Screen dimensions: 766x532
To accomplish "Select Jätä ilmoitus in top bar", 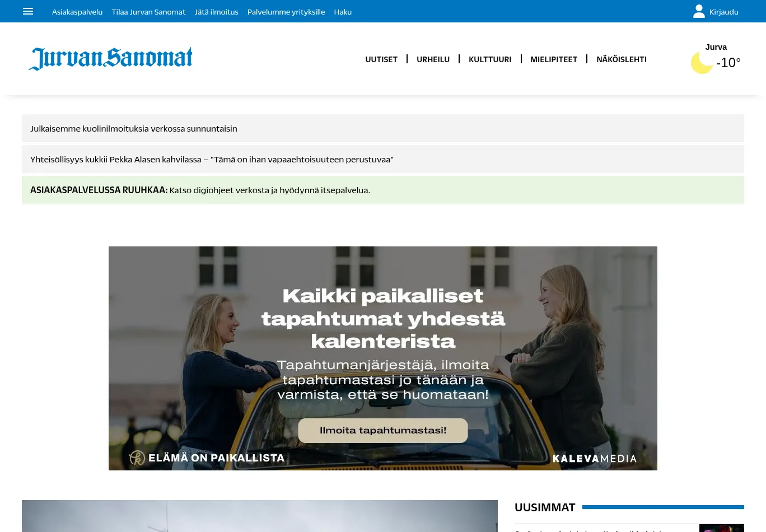I will pyautogui.click(x=216, y=12).
